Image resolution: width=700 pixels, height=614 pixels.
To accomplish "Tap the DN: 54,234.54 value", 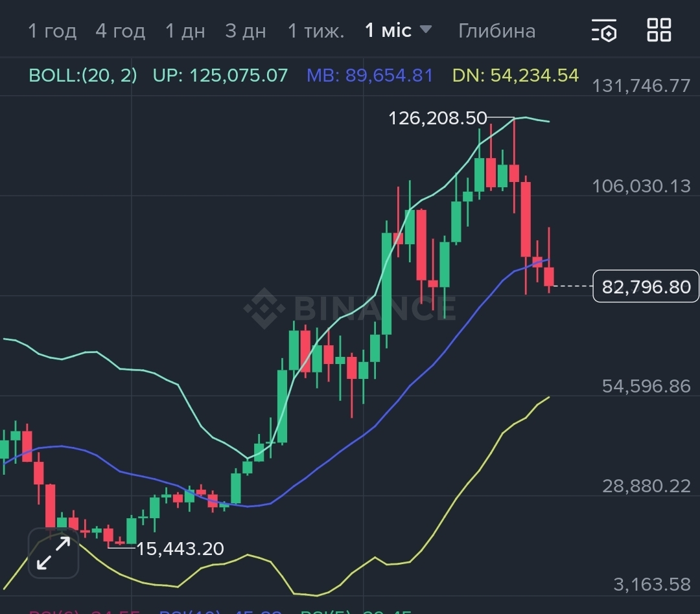I will (x=516, y=75).
